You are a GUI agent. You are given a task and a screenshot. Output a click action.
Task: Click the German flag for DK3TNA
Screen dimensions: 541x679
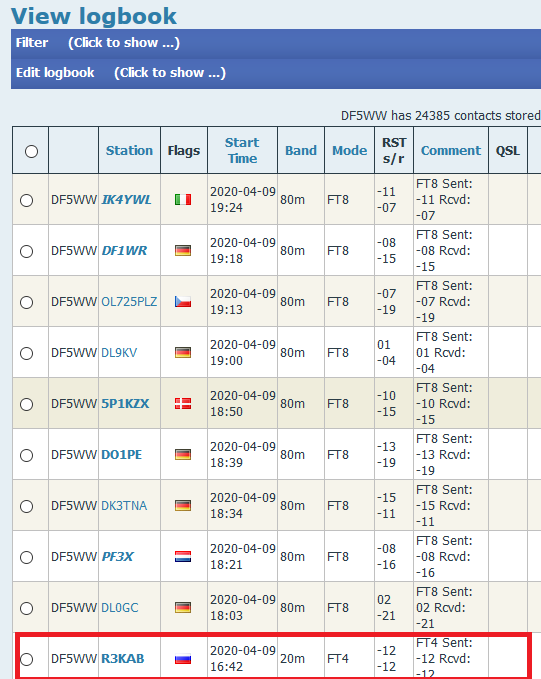pos(183,505)
